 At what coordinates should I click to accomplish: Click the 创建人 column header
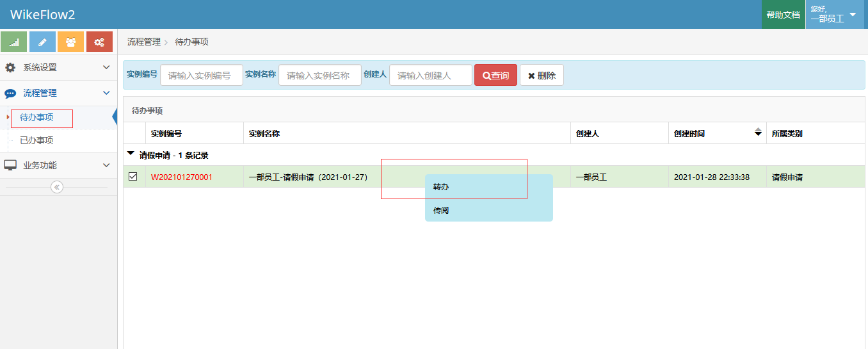tap(620, 133)
